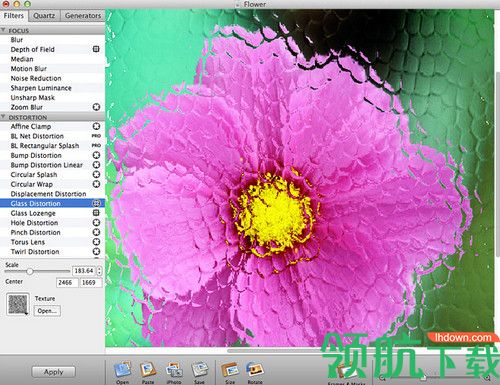Select the Noise Reduction filter
The height and width of the screenshot is (385, 500).
(52, 78)
